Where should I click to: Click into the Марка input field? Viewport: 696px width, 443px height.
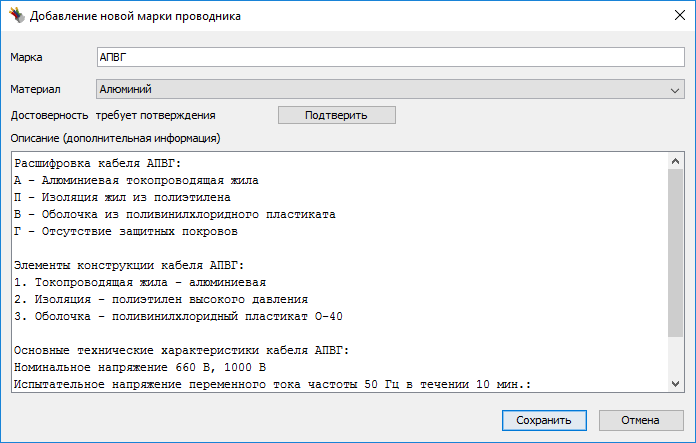391,57
